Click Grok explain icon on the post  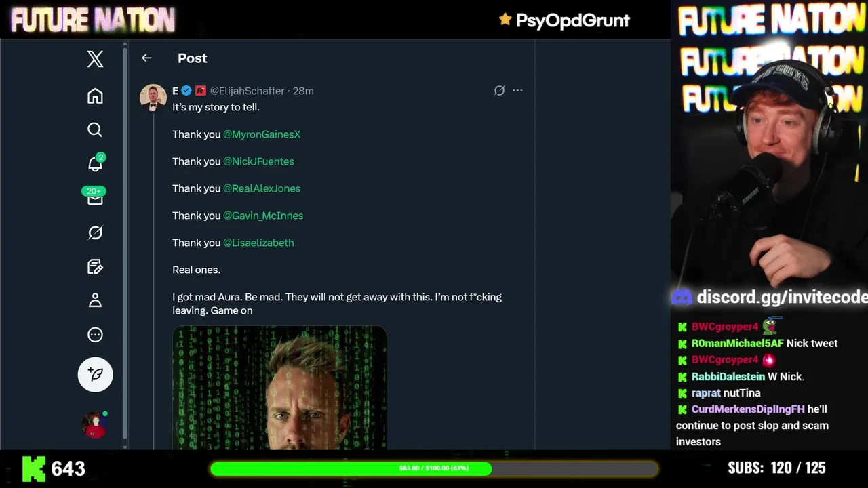499,90
